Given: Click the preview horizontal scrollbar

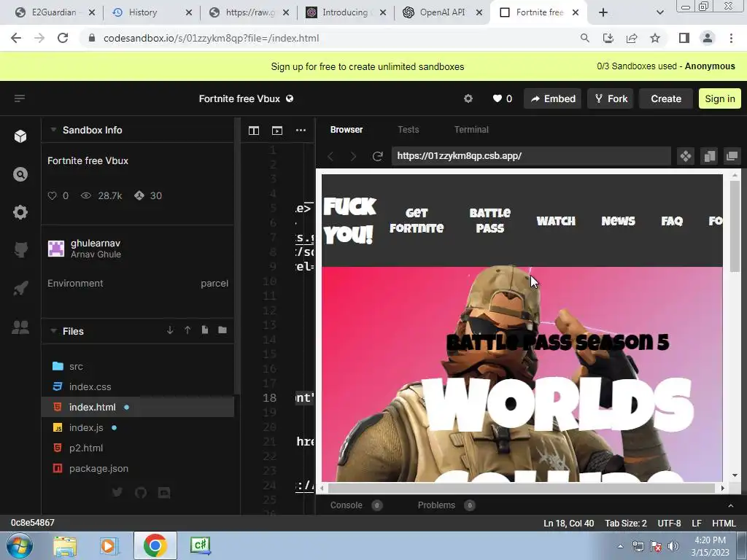Looking at the screenshot, I should 521,488.
